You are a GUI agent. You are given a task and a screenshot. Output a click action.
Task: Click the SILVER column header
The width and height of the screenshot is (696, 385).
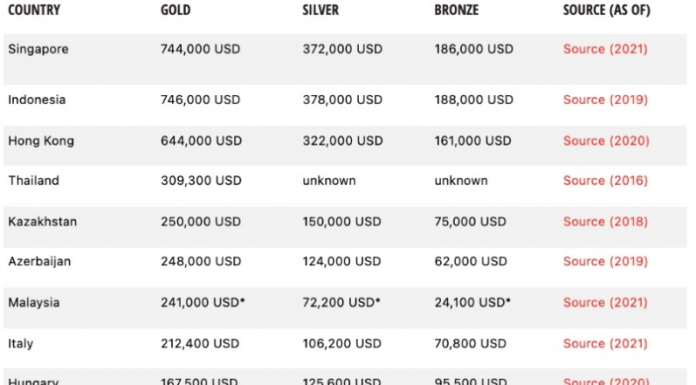[320, 10]
